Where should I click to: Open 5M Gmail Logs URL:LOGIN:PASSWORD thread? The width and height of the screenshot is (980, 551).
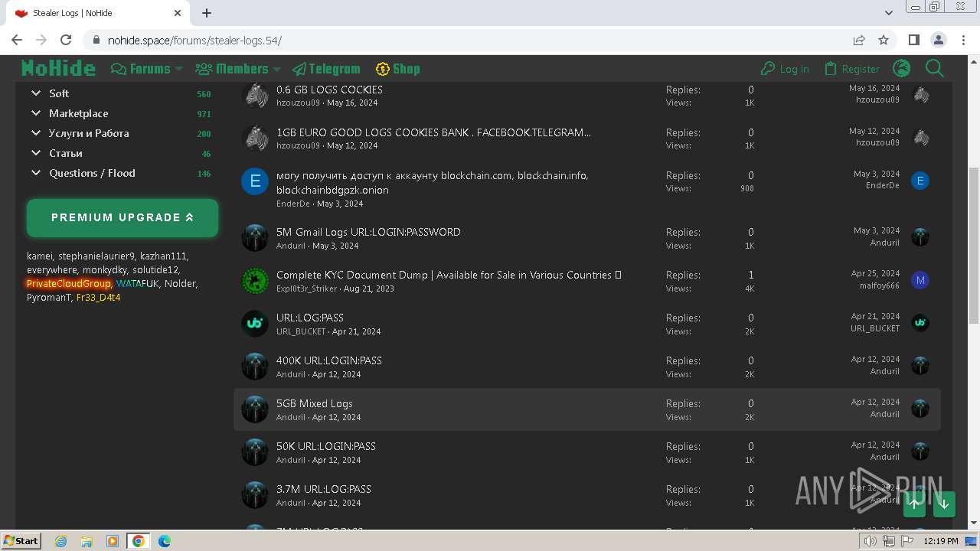coord(368,232)
